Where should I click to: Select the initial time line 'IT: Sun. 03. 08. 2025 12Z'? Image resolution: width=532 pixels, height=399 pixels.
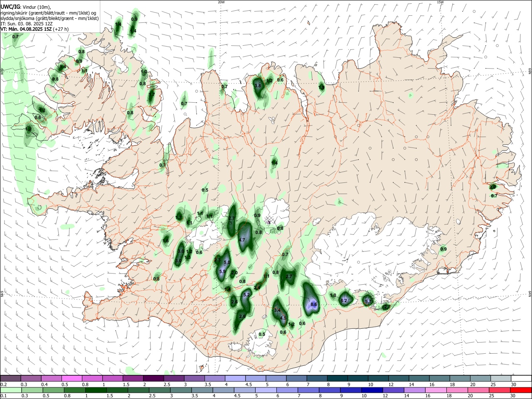27,24
